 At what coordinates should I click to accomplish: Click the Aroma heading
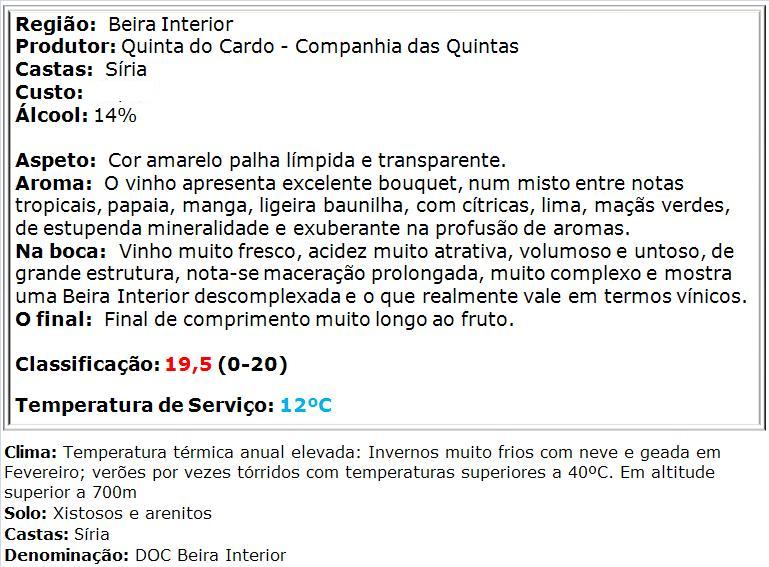(53, 183)
